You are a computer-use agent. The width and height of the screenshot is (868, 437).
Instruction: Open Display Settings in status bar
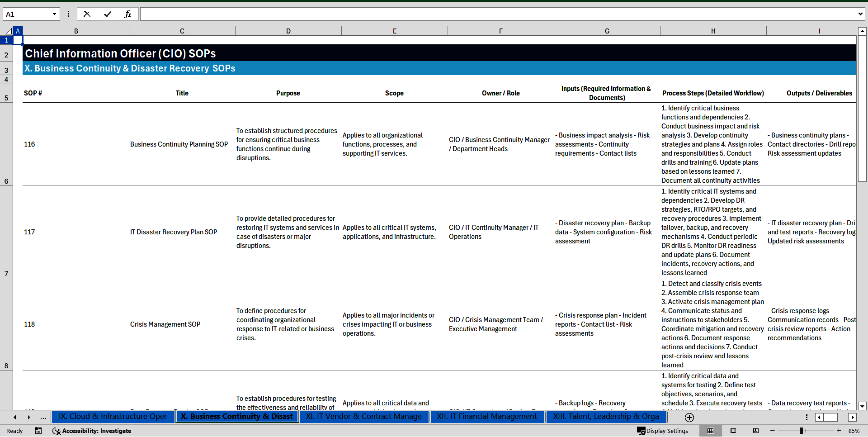[x=662, y=431]
